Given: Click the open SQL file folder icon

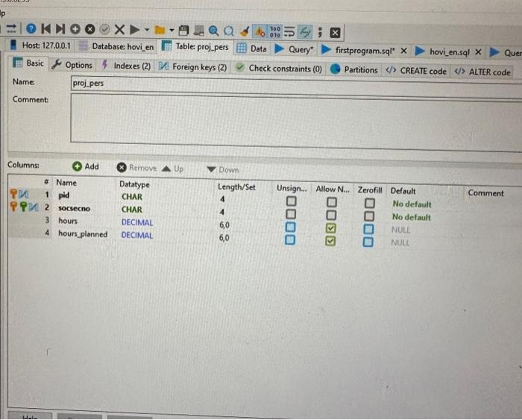Looking at the screenshot, I should (160, 31).
